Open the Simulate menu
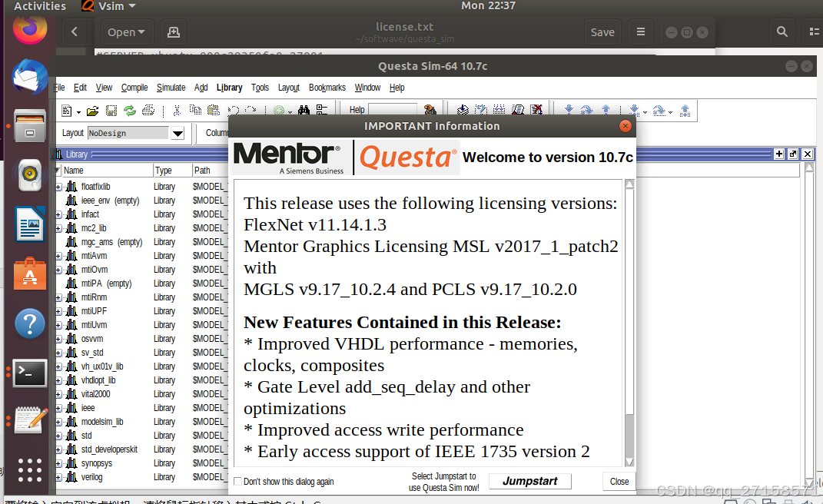 pyautogui.click(x=171, y=88)
